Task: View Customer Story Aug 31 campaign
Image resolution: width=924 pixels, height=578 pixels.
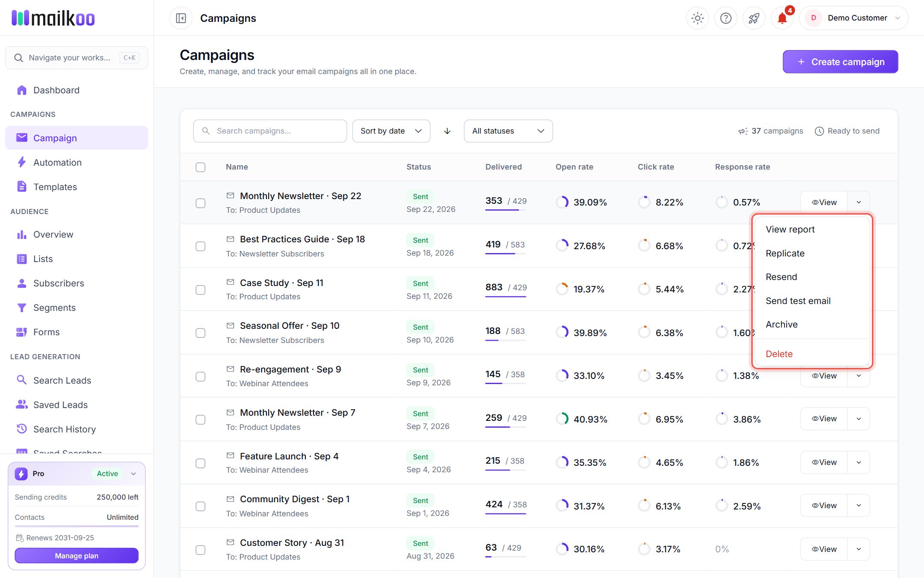Action: pyautogui.click(x=824, y=549)
